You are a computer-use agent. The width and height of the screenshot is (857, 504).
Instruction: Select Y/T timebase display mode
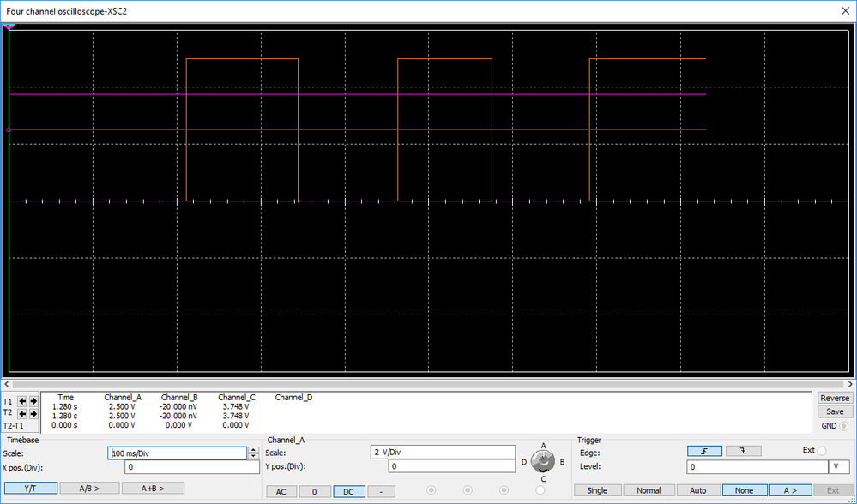click(29, 488)
